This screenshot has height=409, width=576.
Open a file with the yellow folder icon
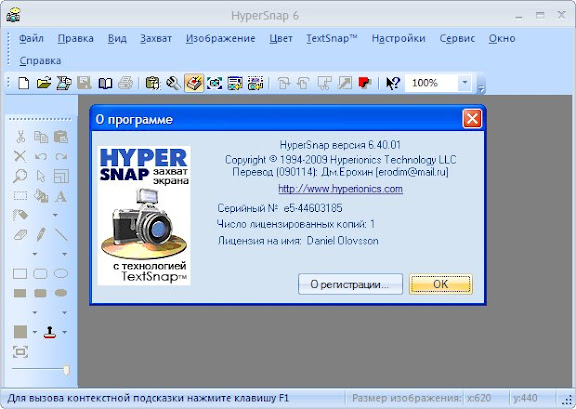44,83
